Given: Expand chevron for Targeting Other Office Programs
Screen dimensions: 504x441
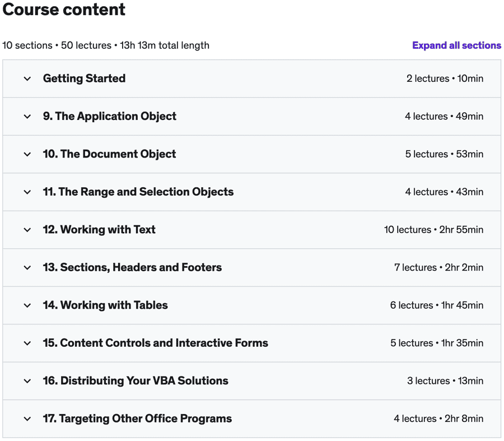Looking at the screenshot, I should [x=27, y=419].
